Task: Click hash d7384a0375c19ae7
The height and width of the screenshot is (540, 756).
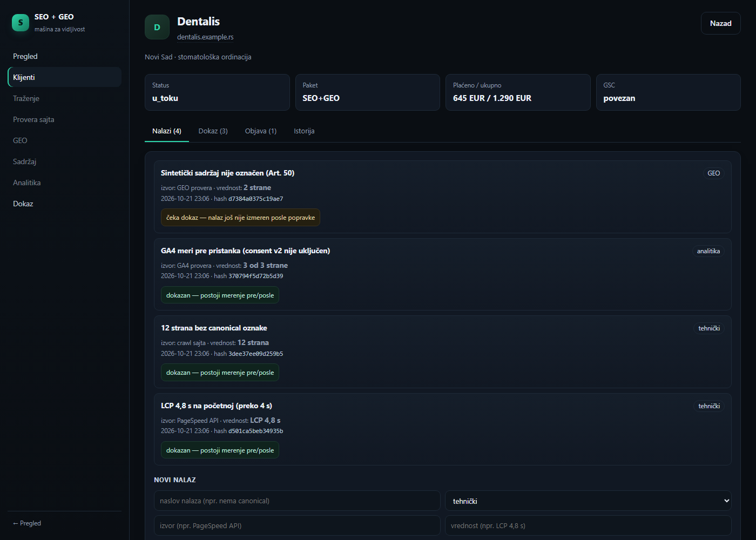Action: pyautogui.click(x=255, y=199)
